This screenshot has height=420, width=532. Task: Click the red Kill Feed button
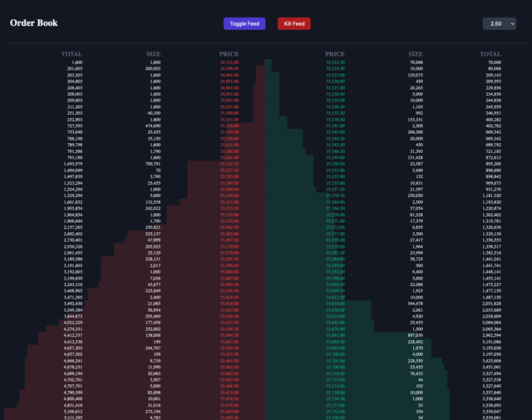click(294, 24)
